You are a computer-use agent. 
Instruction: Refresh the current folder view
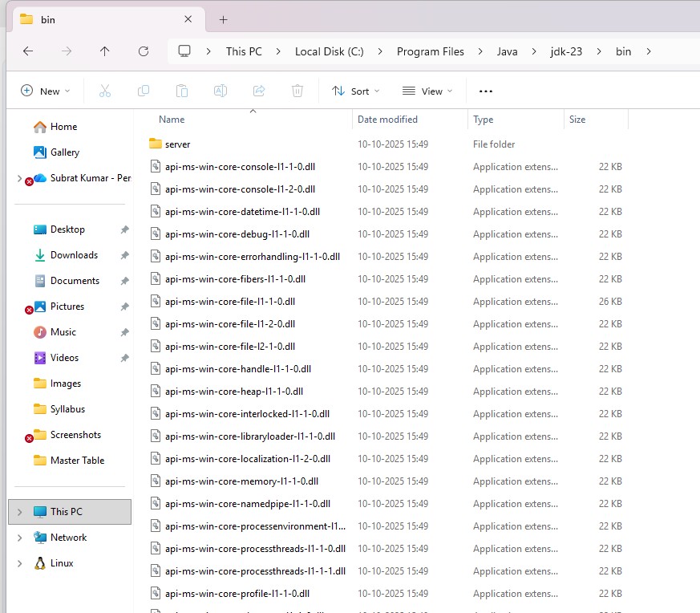(x=144, y=51)
